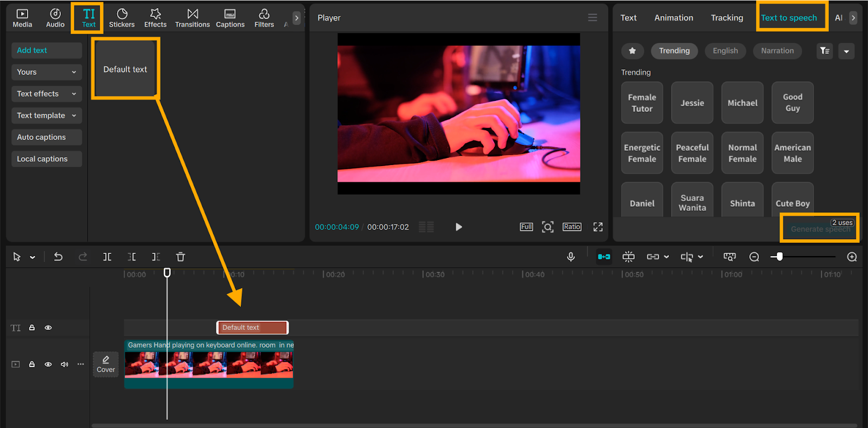The height and width of the screenshot is (428, 868).
Task: Open the Stickers panel
Action: tap(122, 18)
